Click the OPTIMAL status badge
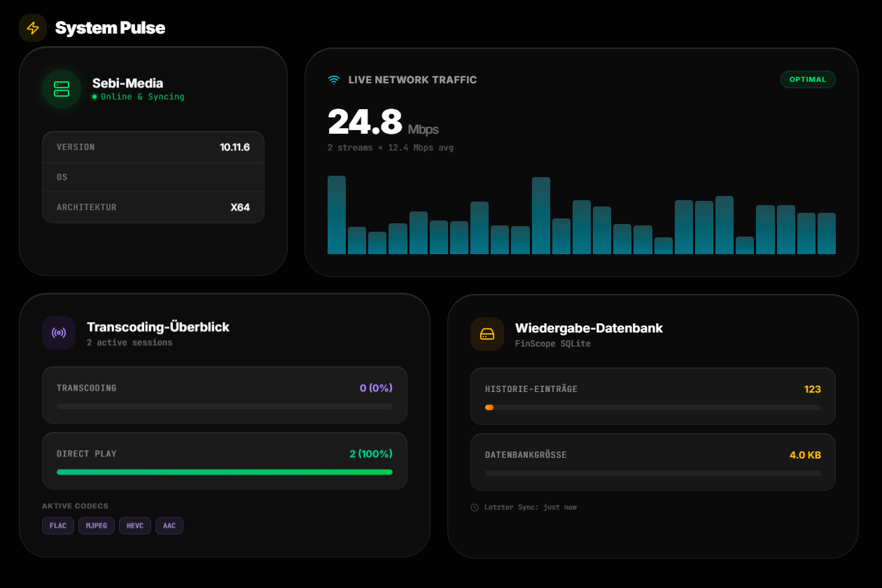This screenshot has height=588, width=882. [808, 79]
